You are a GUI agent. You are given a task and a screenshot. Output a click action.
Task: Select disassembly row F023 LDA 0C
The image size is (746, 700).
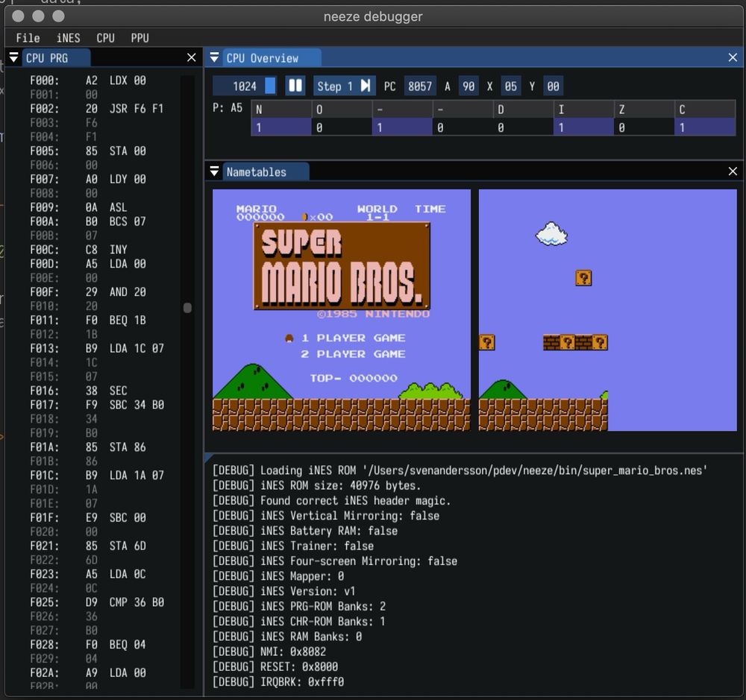click(88, 574)
